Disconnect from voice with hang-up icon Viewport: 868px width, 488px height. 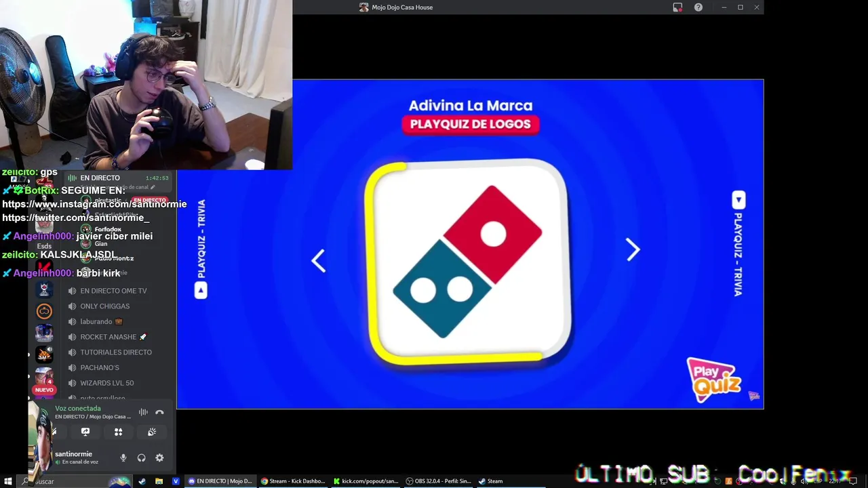click(159, 412)
